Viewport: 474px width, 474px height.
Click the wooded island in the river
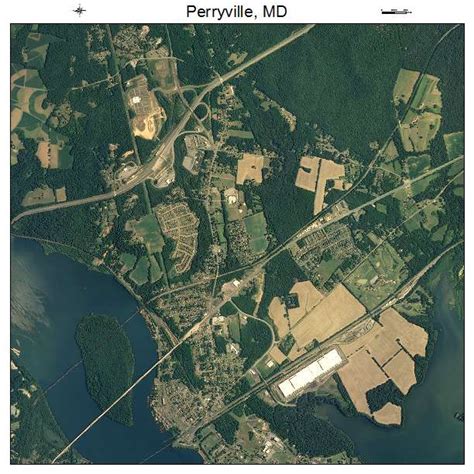click(x=106, y=368)
